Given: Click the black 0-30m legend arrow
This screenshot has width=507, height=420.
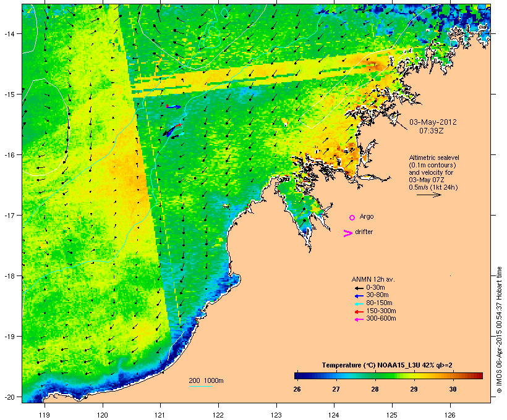Looking at the screenshot, I should pyautogui.click(x=359, y=288).
